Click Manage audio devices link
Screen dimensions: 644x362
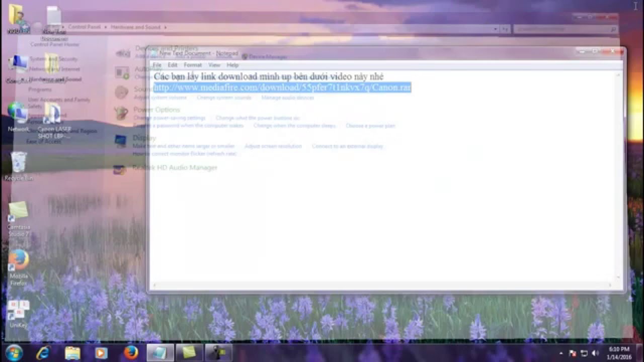coord(287,98)
